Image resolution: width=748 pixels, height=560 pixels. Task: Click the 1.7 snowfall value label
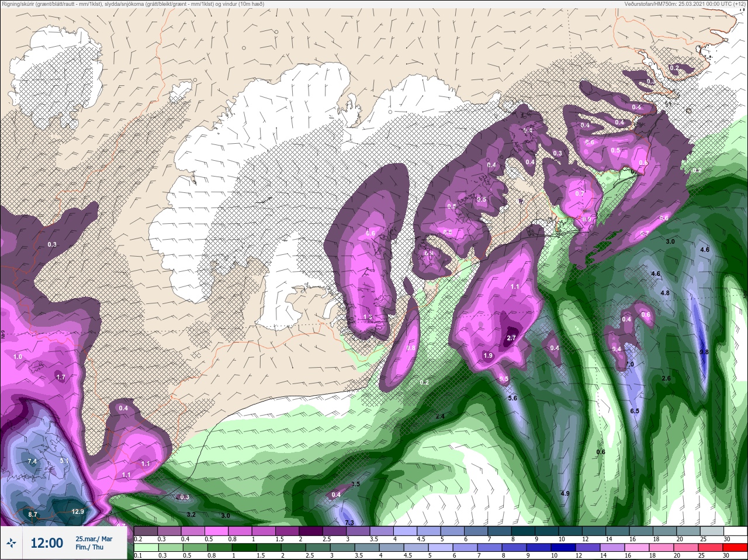coord(61,378)
